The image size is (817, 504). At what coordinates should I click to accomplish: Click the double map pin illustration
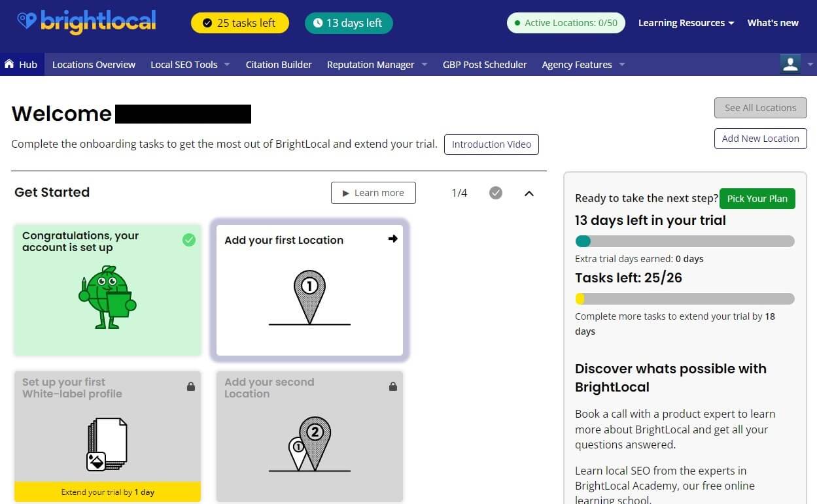(309, 445)
